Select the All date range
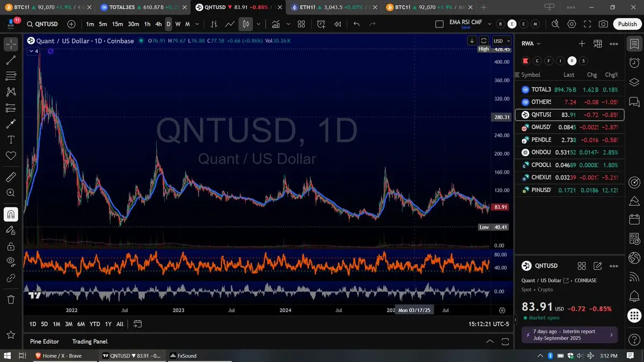Viewport: 644px width, 362px height. 120,324
